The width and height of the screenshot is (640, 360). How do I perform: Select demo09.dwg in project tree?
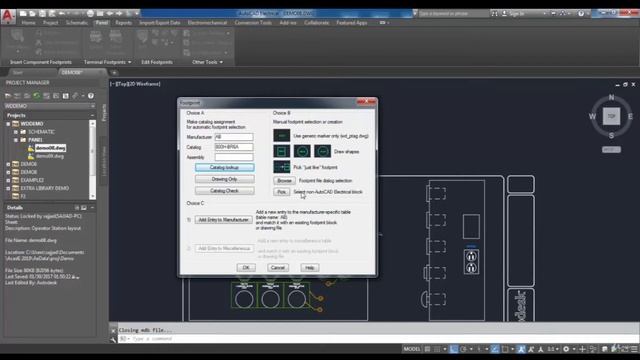pos(50,156)
